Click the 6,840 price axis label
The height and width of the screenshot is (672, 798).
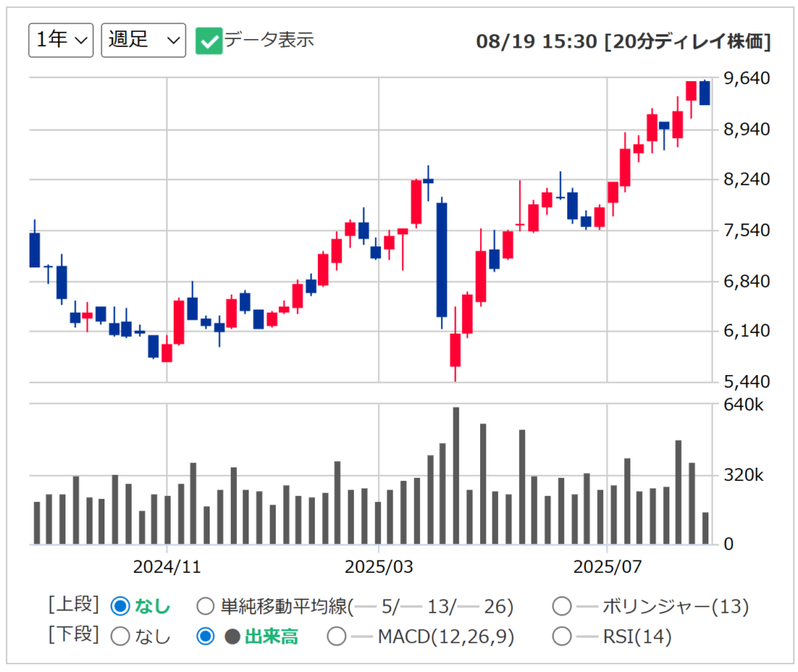tap(747, 281)
